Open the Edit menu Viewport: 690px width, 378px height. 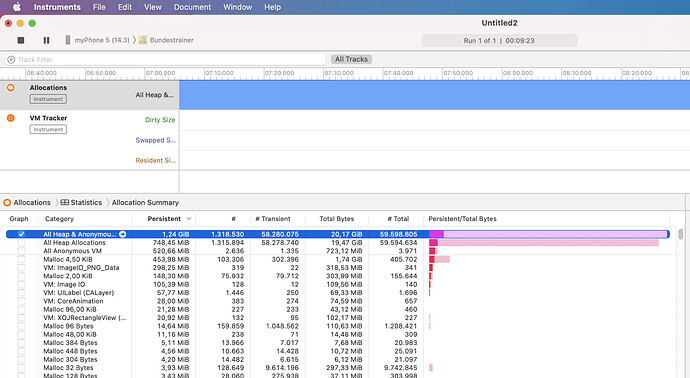point(125,7)
